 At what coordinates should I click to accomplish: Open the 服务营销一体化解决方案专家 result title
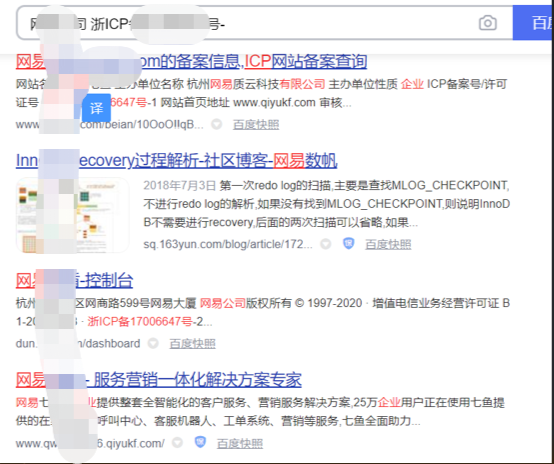click(x=159, y=380)
